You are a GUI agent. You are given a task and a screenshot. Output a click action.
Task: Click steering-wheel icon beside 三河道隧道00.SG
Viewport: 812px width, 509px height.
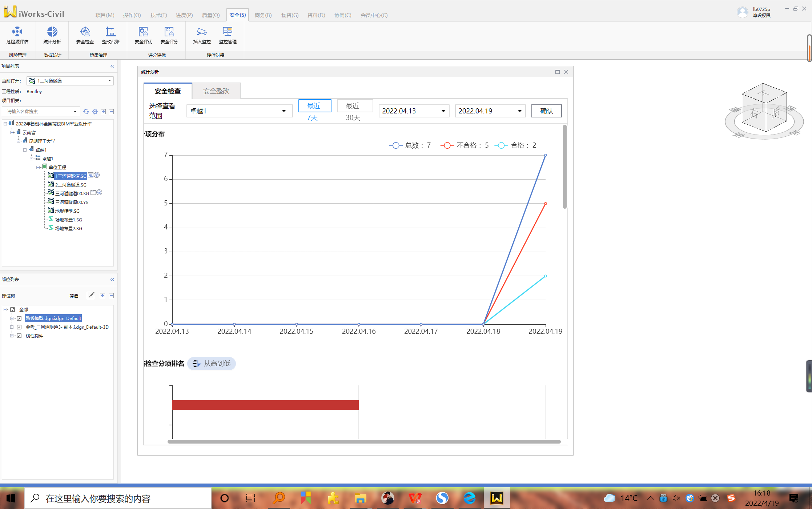click(x=99, y=192)
